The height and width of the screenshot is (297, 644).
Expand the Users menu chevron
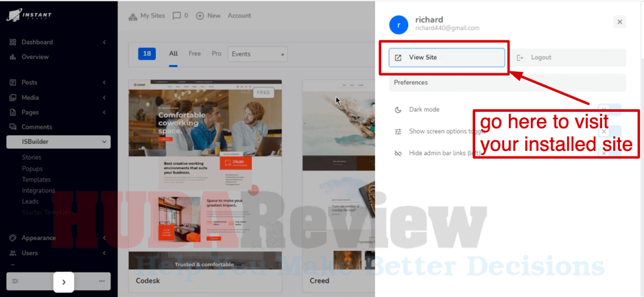click(104, 253)
